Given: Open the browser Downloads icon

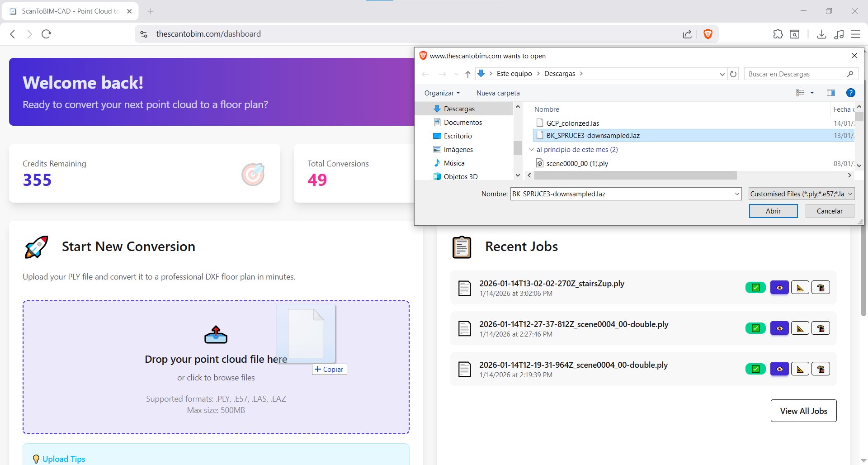Looking at the screenshot, I should pos(822,34).
